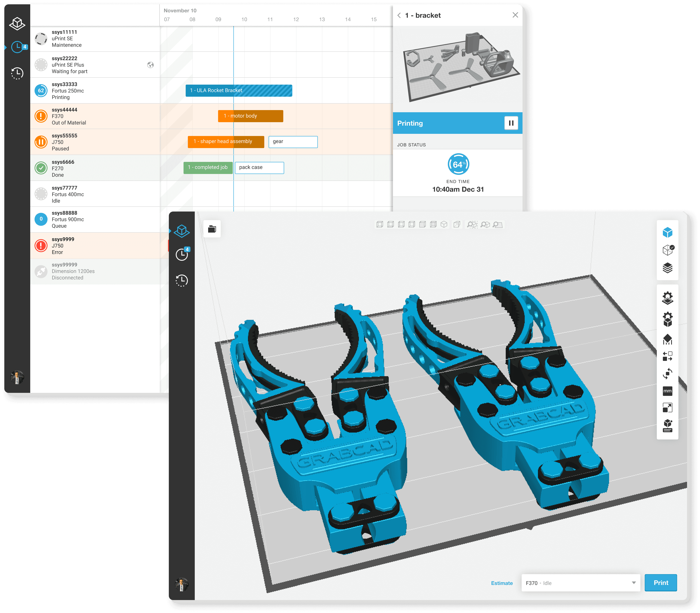This screenshot has width=700, height=613.
Task: Click the Estimate link
Action: pos(502,583)
